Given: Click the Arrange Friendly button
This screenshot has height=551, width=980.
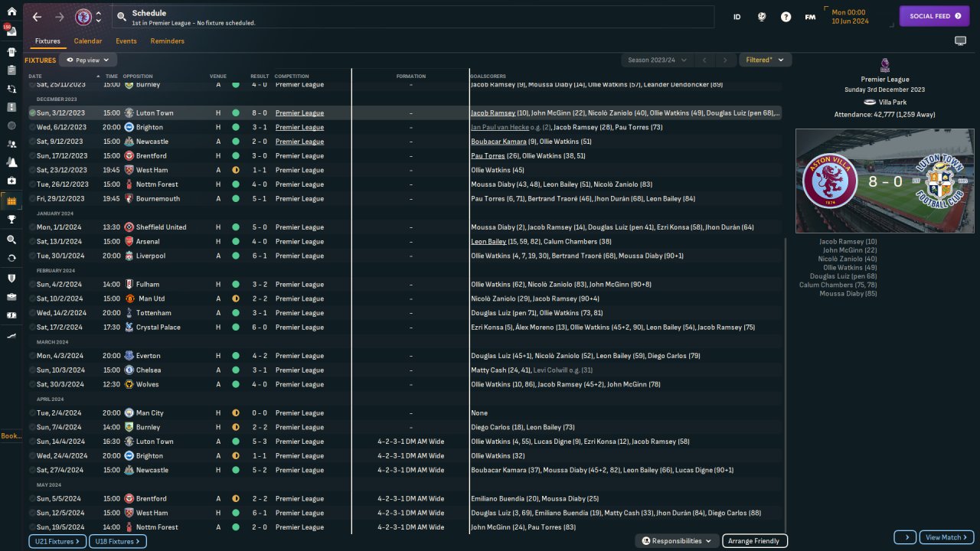Looking at the screenshot, I should click(x=754, y=541).
